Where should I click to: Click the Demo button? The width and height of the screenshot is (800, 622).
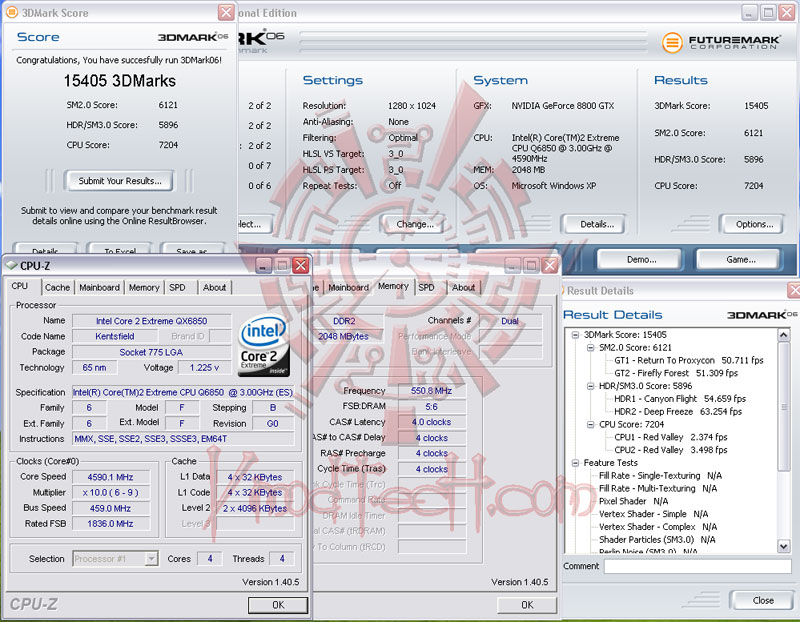[640, 260]
